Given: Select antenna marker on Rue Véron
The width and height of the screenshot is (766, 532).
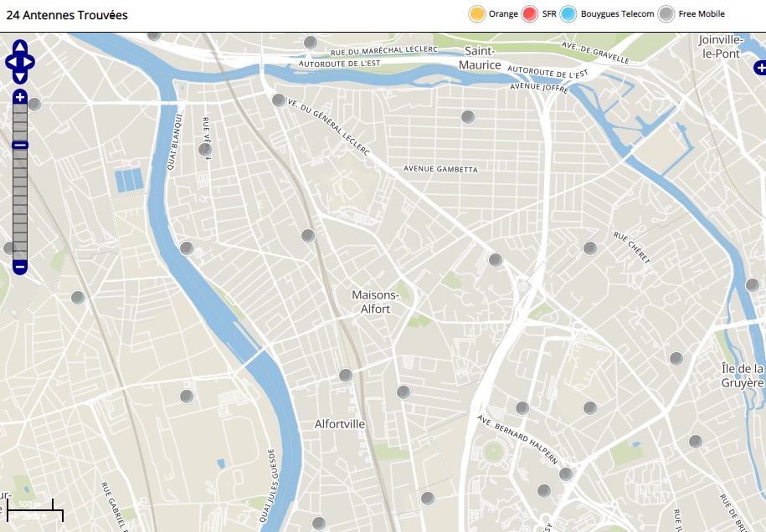Looking at the screenshot, I should point(204,150).
